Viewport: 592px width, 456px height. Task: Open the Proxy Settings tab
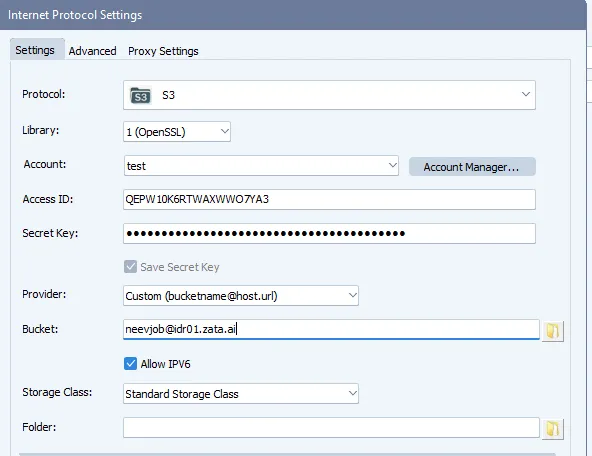pos(163,51)
